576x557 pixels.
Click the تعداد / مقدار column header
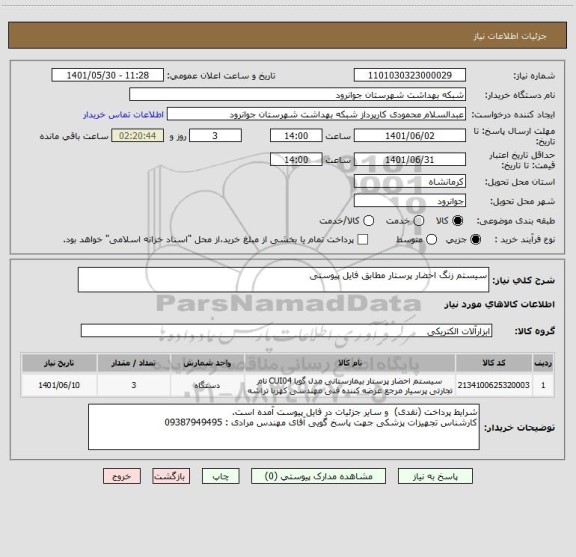(134, 363)
